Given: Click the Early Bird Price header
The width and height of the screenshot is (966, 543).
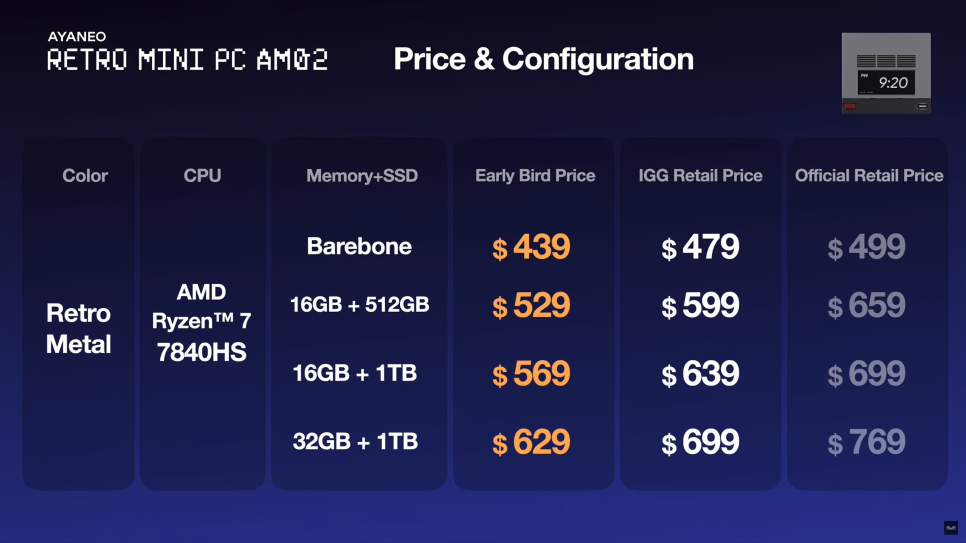Looking at the screenshot, I should [x=535, y=176].
